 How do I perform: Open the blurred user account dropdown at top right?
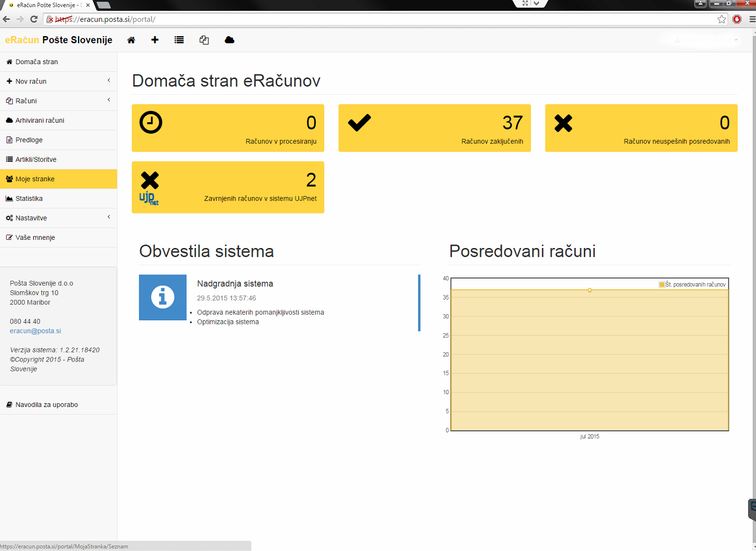706,40
